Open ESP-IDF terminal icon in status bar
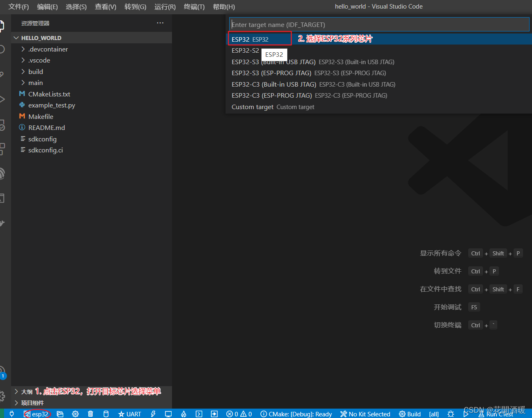This screenshot has height=418, width=532. tap(199, 414)
